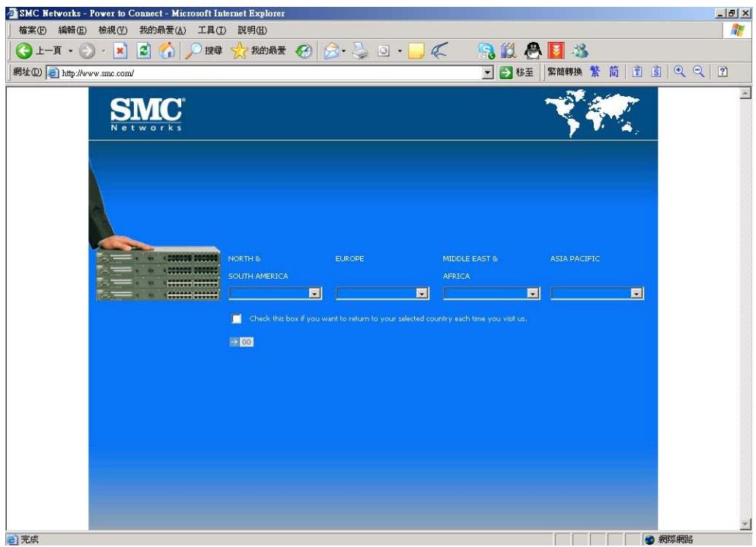
Task: Convert page to Simplified Chinese (简)
Action: click(x=614, y=72)
